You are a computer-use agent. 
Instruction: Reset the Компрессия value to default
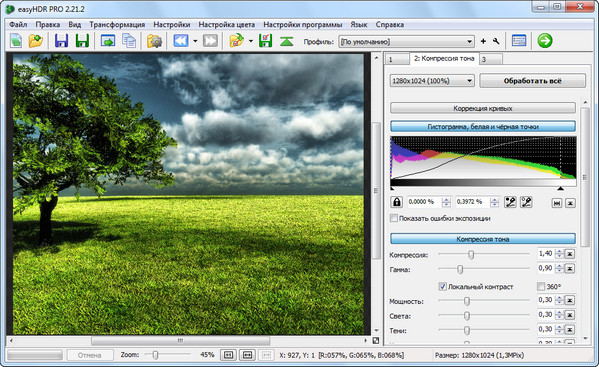tap(570, 254)
